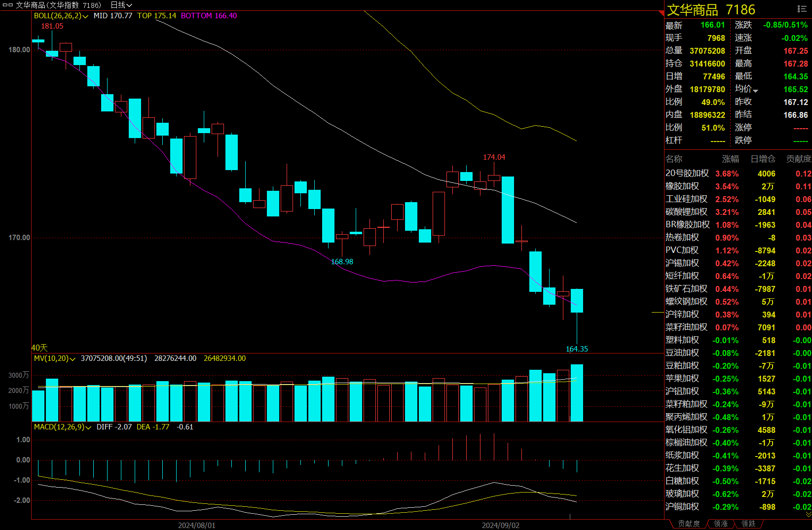
Task: Switch to the 贡献度 tab
Action: pyautogui.click(x=689, y=524)
